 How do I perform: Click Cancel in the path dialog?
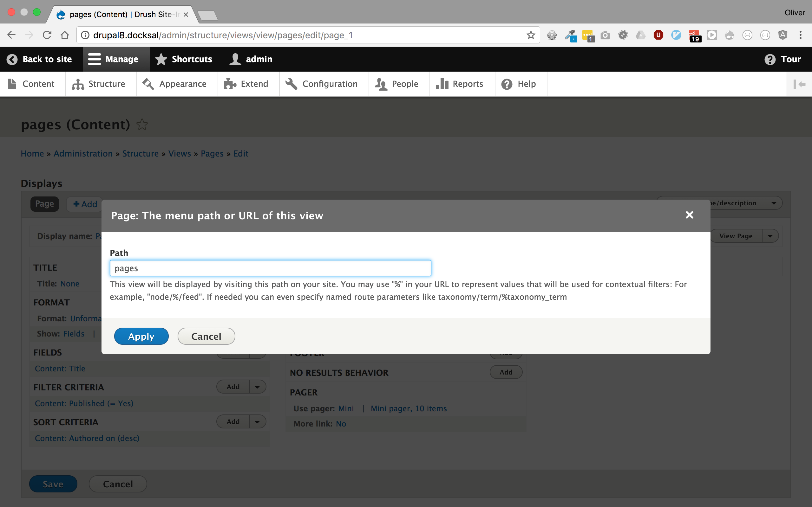tap(206, 336)
